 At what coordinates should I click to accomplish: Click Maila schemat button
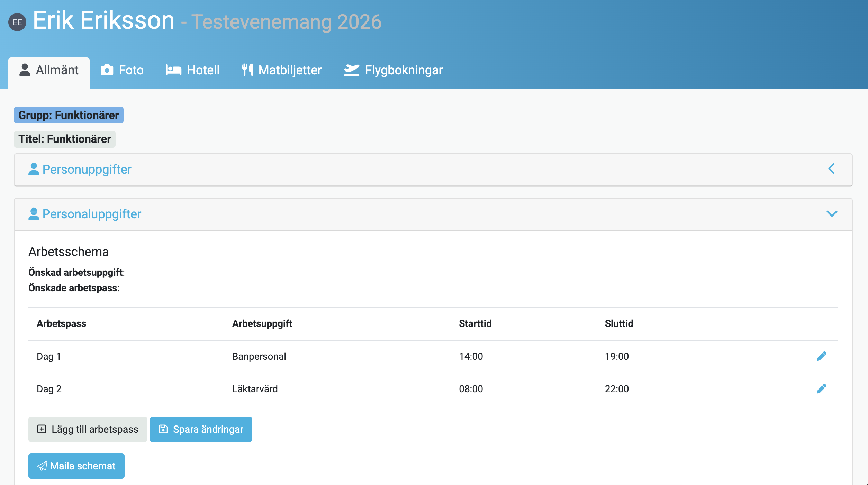pyautogui.click(x=76, y=466)
